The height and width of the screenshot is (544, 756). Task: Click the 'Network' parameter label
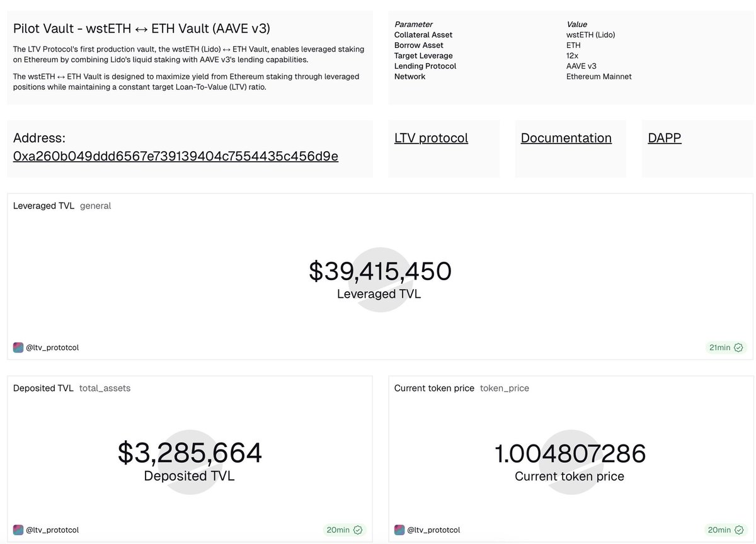click(410, 77)
